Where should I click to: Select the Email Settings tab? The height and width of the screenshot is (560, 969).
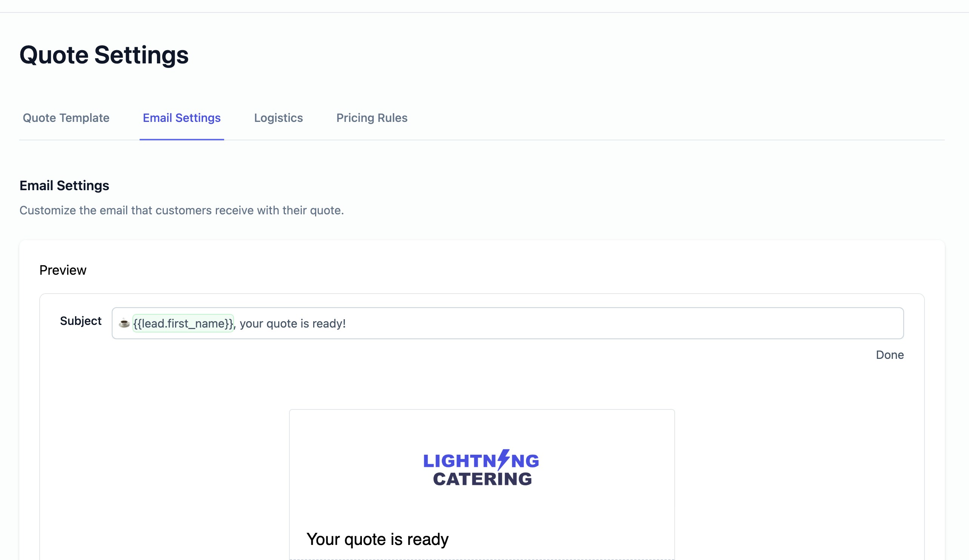pyautogui.click(x=181, y=118)
